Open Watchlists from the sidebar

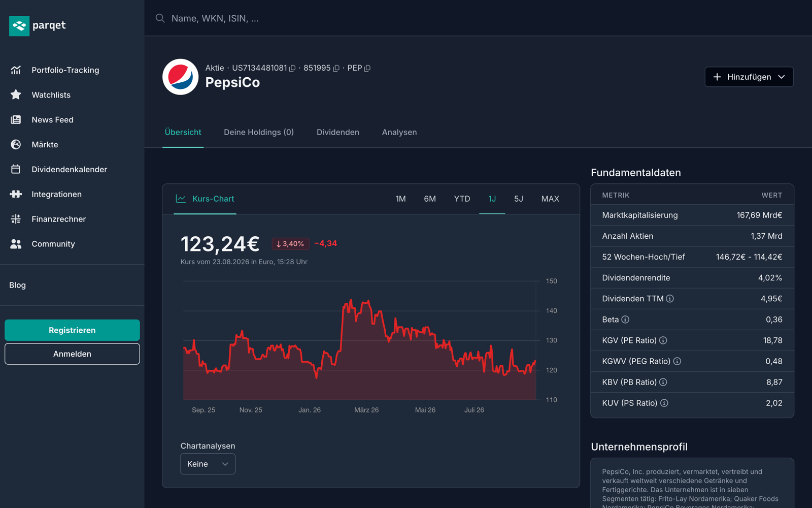click(51, 95)
